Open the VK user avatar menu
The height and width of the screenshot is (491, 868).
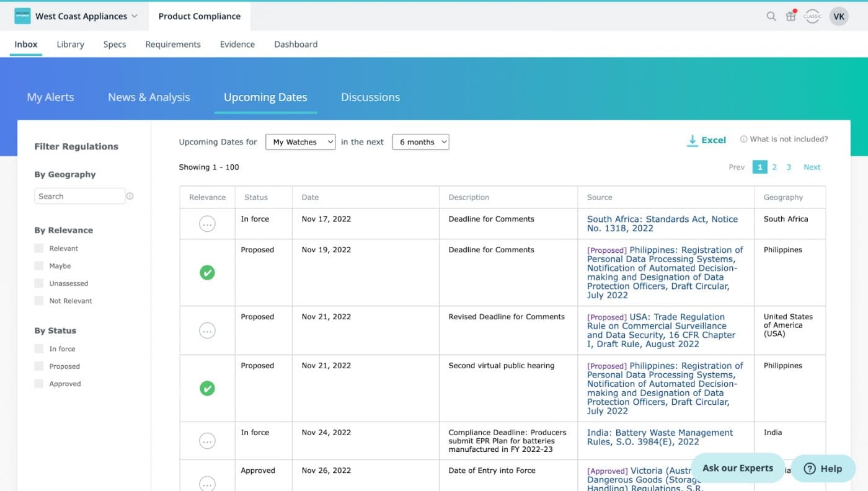click(x=839, y=17)
